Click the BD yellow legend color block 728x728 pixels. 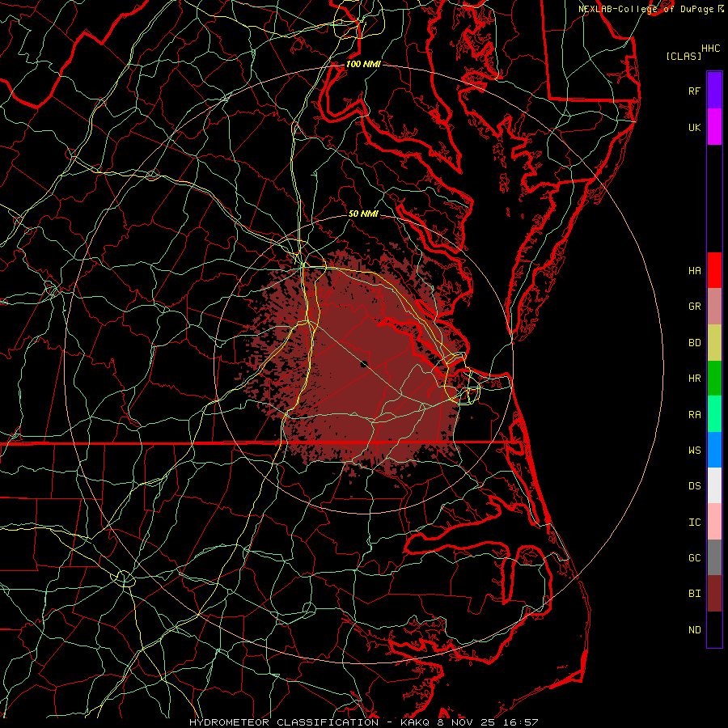point(714,342)
